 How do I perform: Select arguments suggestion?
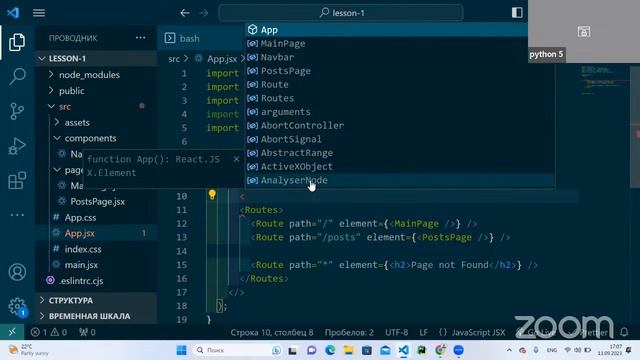tap(400, 112)
